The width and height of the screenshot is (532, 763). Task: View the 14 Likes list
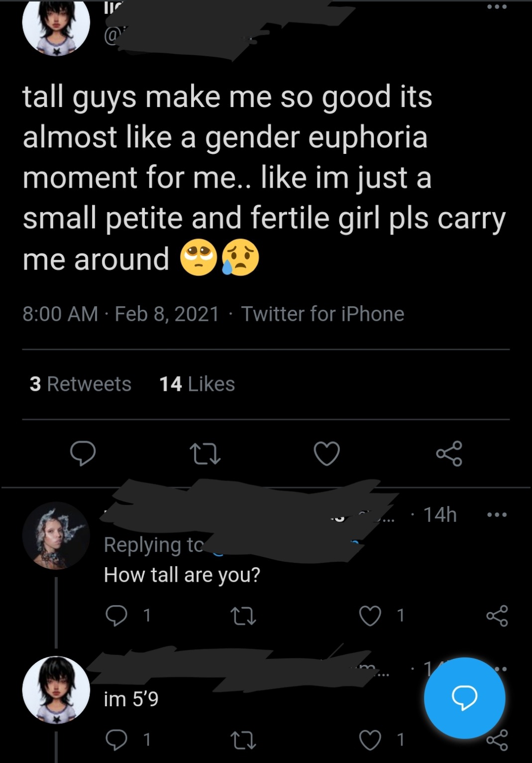tap(197, 384)
